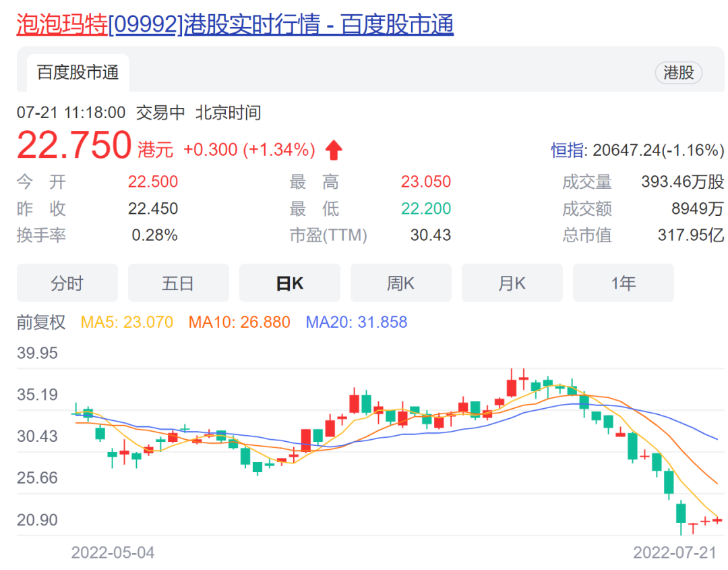Switch to the 分时 intraday chart tab

(x=67, y=283)
